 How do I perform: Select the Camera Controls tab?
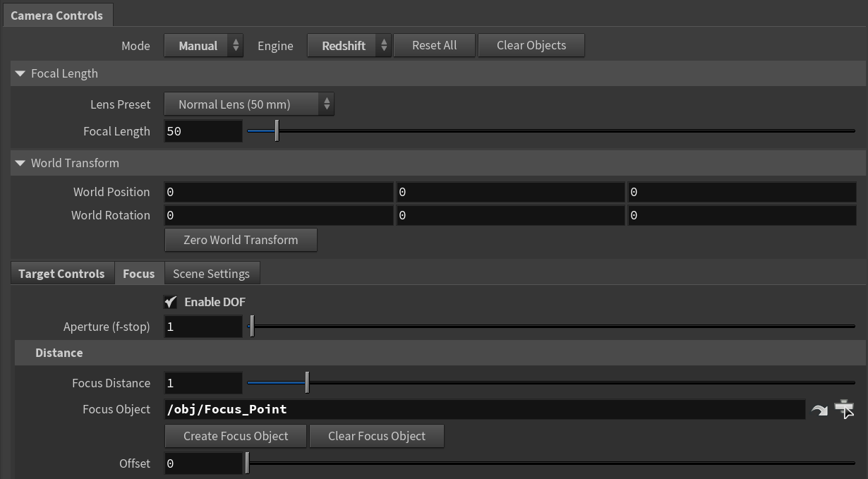pyautogui.click(x=56, y=16)
